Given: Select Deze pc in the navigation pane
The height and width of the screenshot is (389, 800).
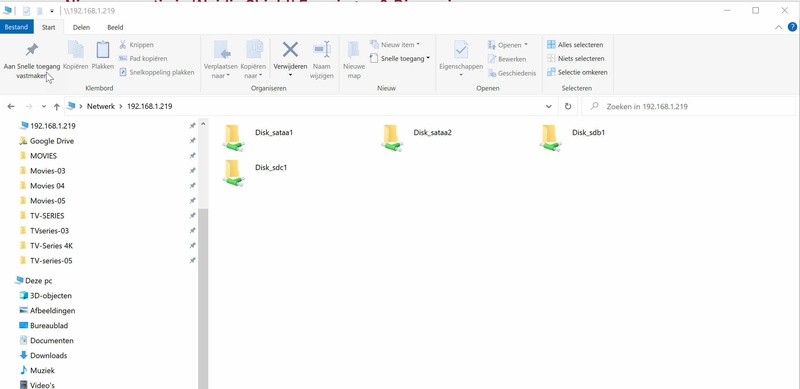Looking at the screenshot, I should 38,280.
